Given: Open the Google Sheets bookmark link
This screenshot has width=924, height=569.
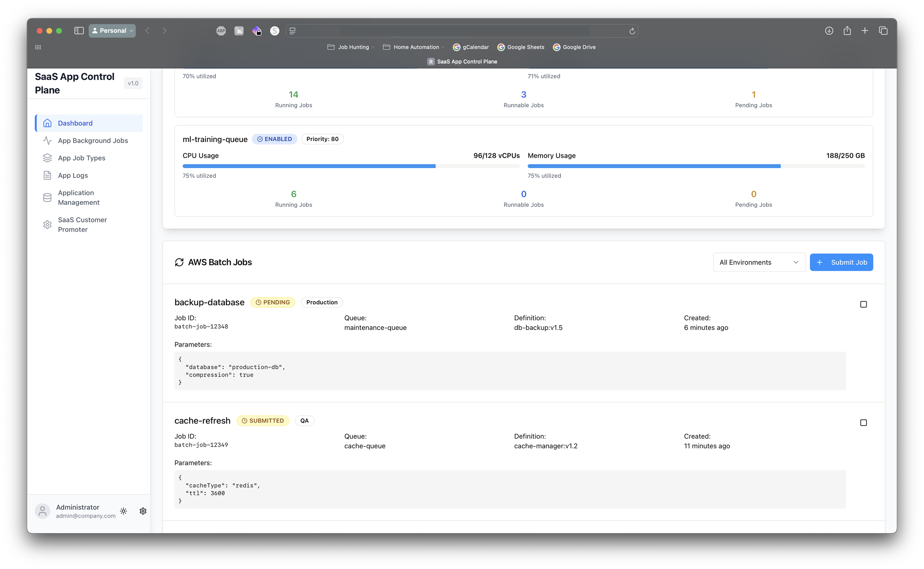Looking at the screenshot, I should (x=521, y=47).
